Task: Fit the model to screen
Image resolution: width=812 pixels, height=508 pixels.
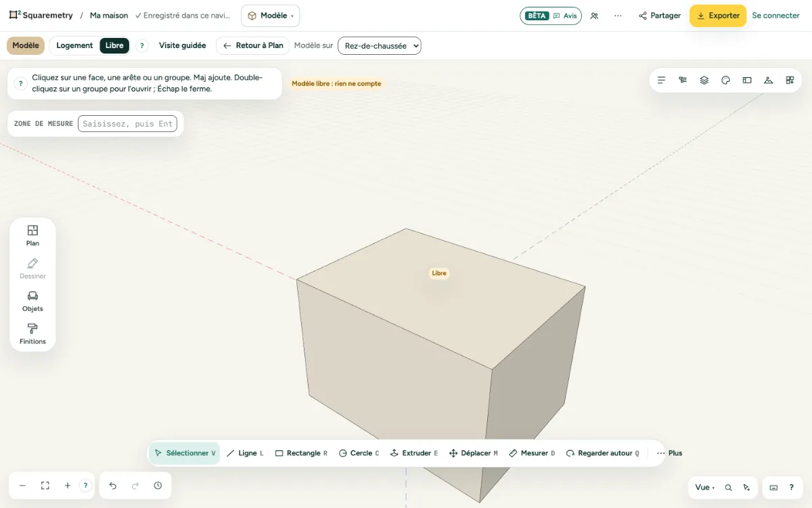Action: 45,486
